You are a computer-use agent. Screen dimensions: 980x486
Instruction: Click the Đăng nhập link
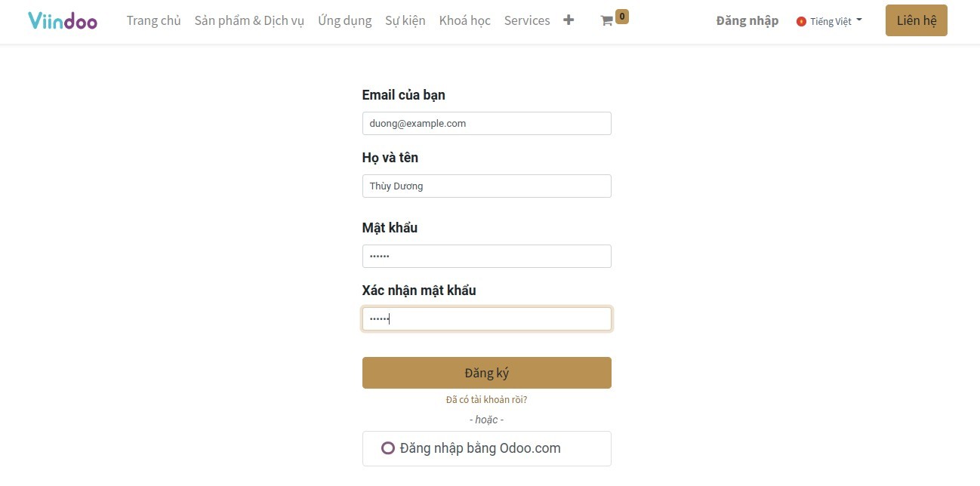pos(747,20)
